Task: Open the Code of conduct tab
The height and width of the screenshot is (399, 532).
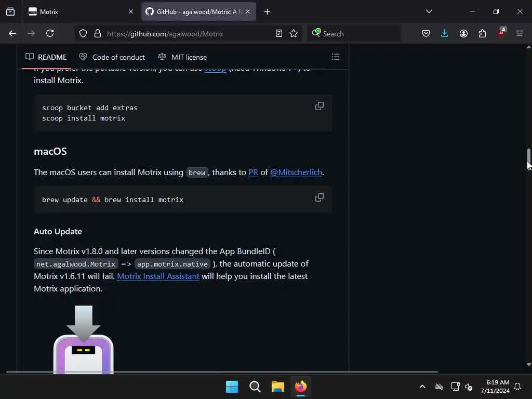Action: (x=112, y=57)
